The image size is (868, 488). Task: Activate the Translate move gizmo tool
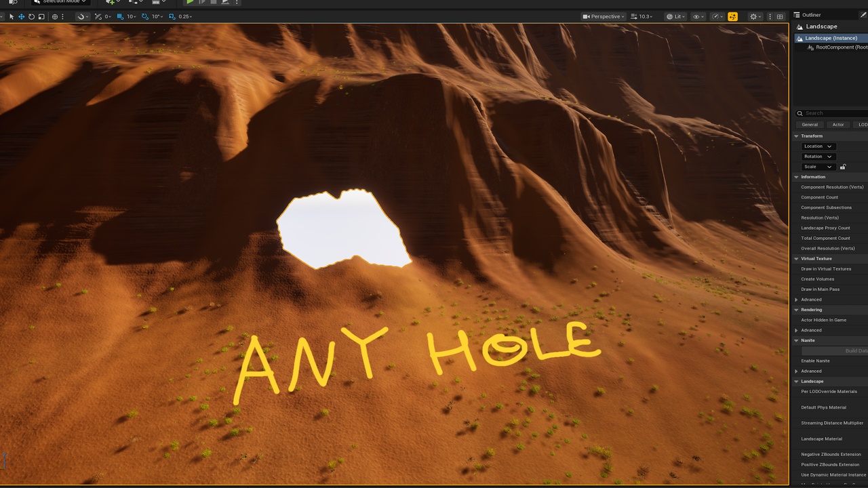[x=21, y=16]
